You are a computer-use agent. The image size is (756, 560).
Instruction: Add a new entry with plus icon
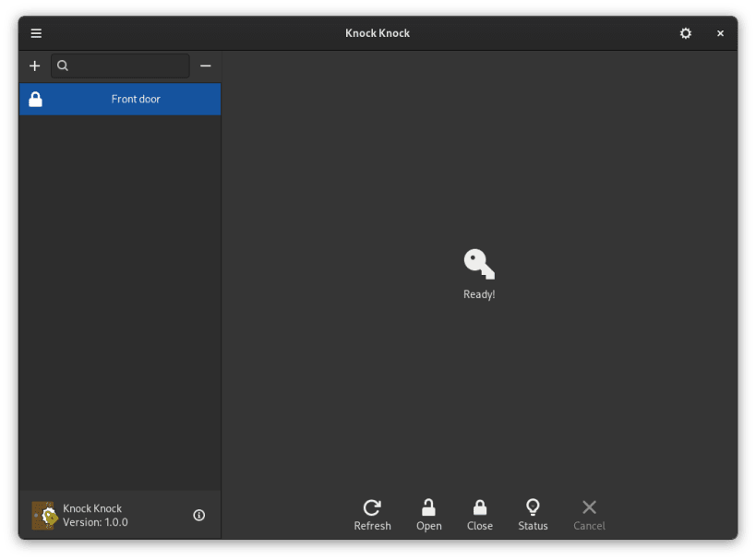pyautogui.click(x=35, y=66)
